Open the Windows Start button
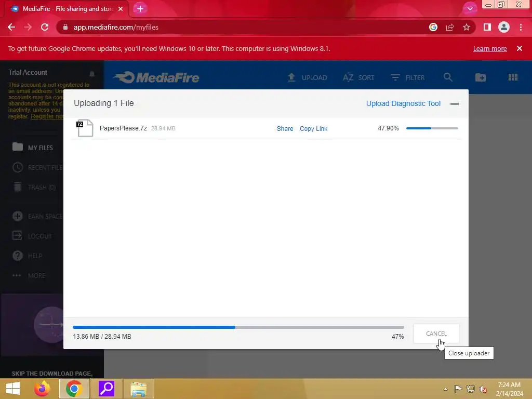Screen dimensions: 532x399 13,389
